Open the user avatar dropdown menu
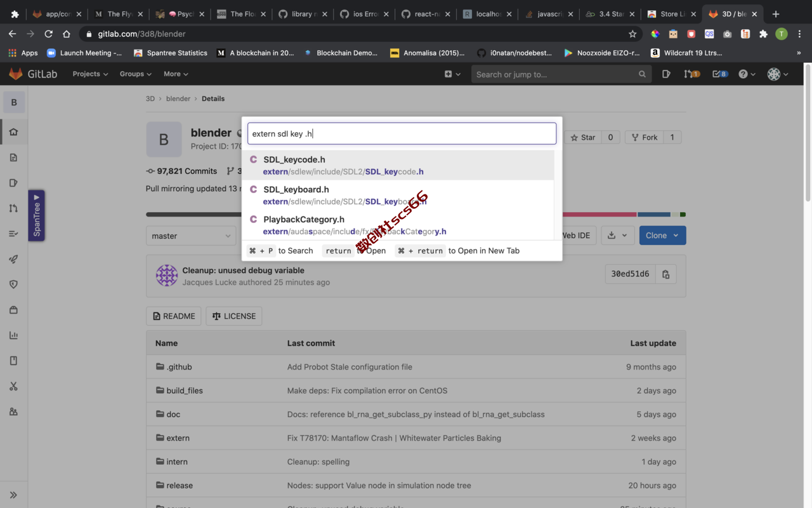Screen dimensions: 812x508 click(x=778, y=74)
